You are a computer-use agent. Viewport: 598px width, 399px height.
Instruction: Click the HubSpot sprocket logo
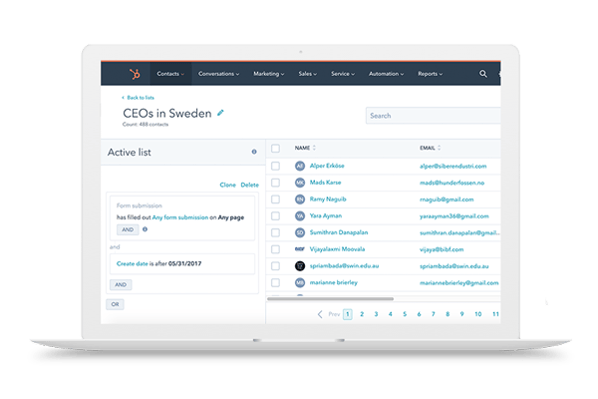pyautogui.click(x=134, y=74)
